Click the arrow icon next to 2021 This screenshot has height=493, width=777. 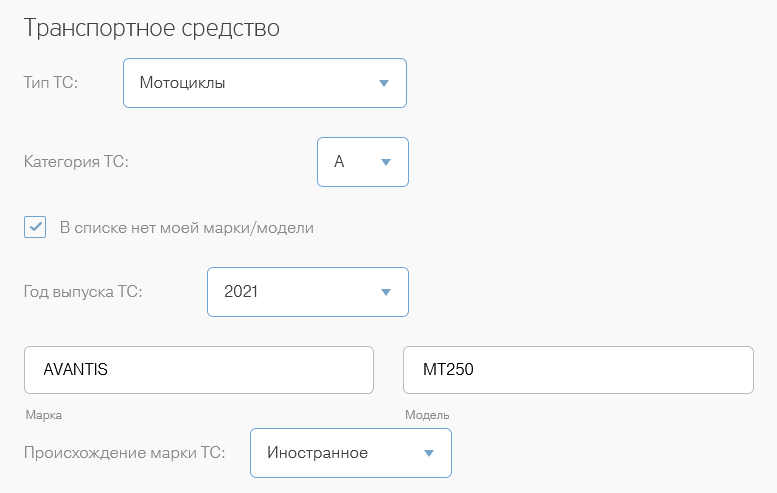coord(385,292)
